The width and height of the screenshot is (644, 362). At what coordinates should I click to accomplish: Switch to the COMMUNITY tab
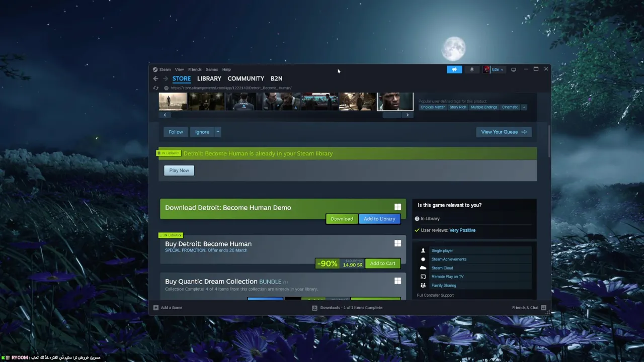246,78
